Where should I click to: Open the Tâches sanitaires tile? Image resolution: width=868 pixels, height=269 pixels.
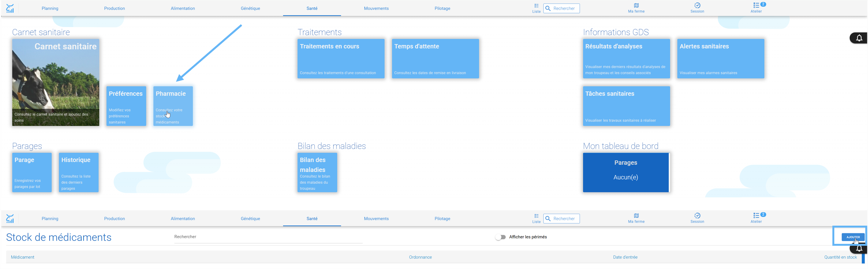pos(626,106)
